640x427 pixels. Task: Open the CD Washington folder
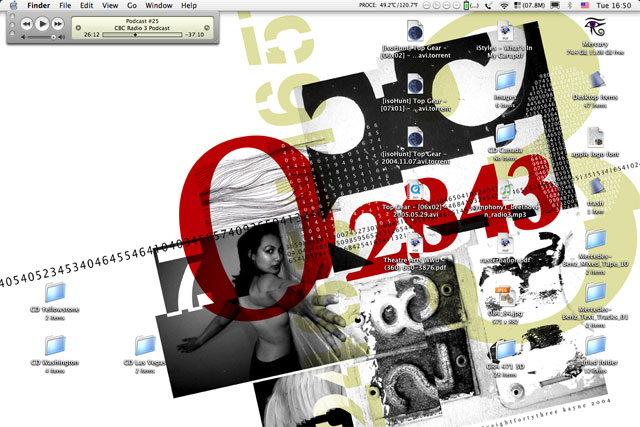[55, 346]
